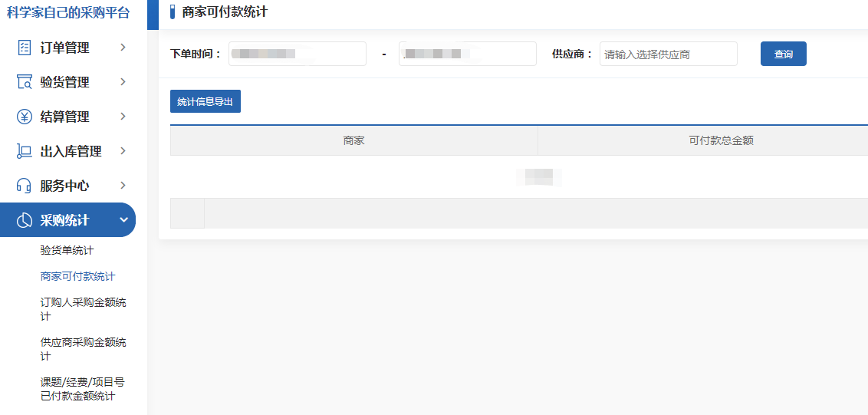The image size is (868, 415).
Task: Collapse the 采购统计 section arrow
Action: pyautogui.click(x=123, y=220)
